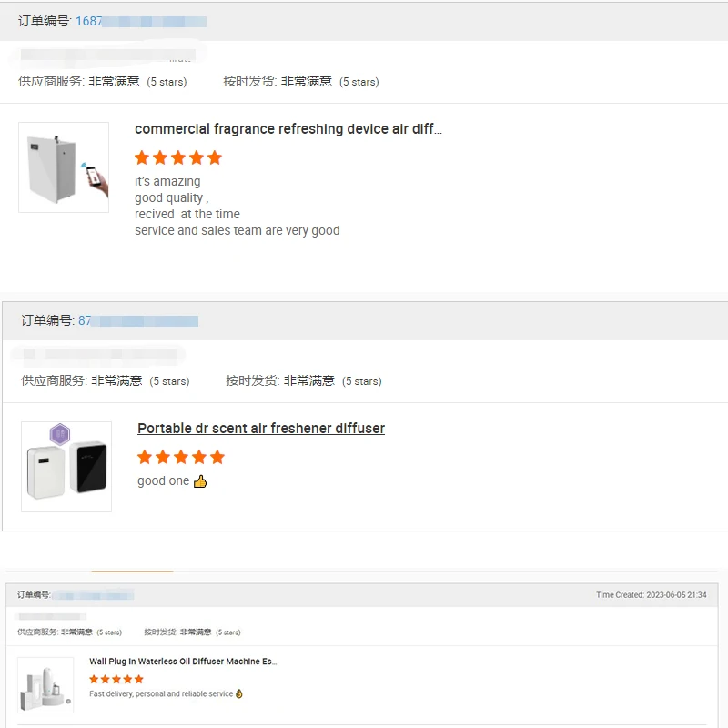Image resolution: width=728 pixels, height=728 pixels.
Task: Open order number starting with 87
Action: (85, 320)
